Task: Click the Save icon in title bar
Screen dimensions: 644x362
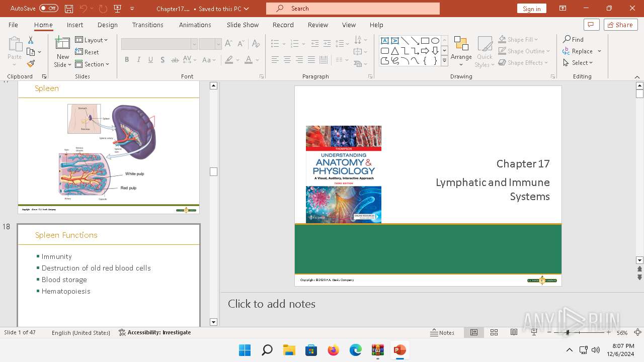Action: (69, 9)
